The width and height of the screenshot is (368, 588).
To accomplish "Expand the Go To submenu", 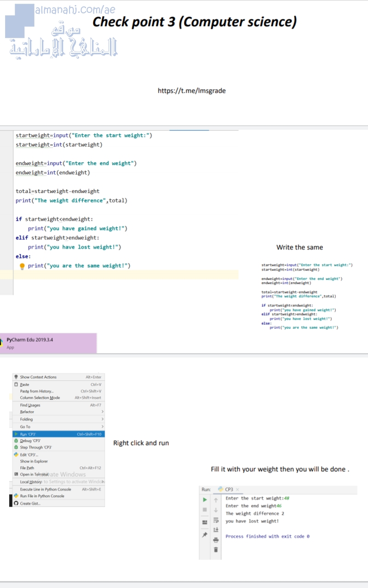I will click(58, 427).
